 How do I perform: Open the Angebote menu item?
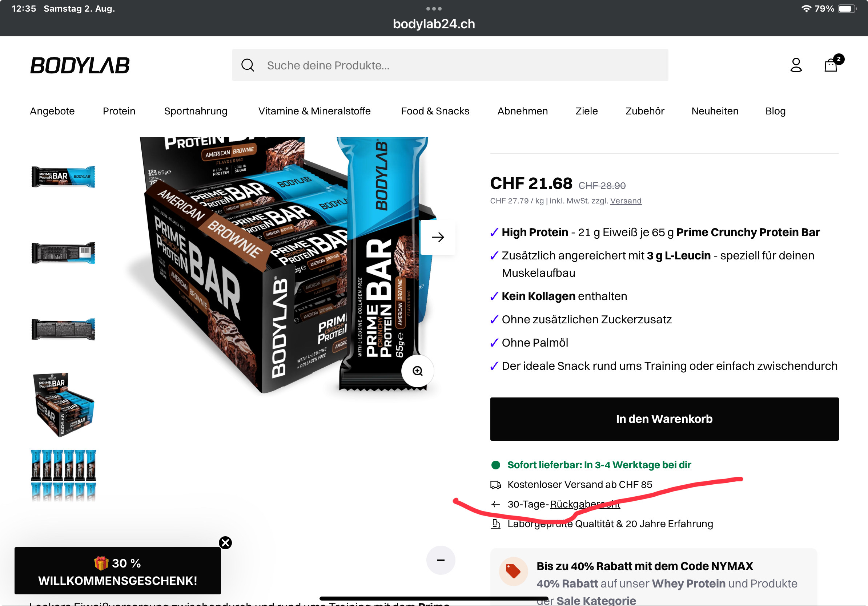(52, 111)
